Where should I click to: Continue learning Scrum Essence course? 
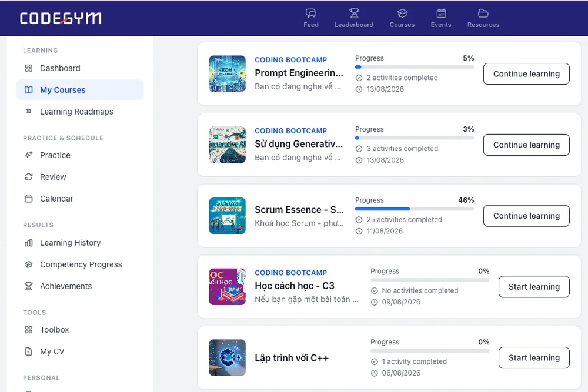pos(526,216)
